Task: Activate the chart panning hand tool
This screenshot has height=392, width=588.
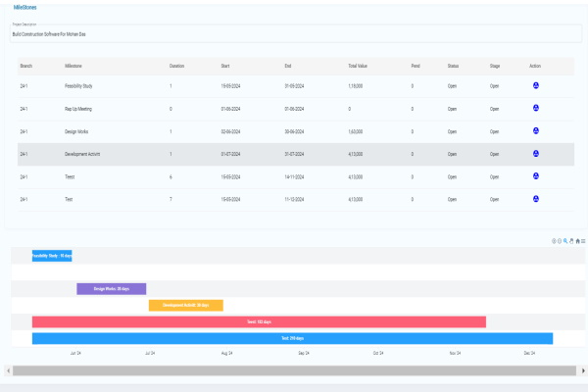Action: coord(572,240)
